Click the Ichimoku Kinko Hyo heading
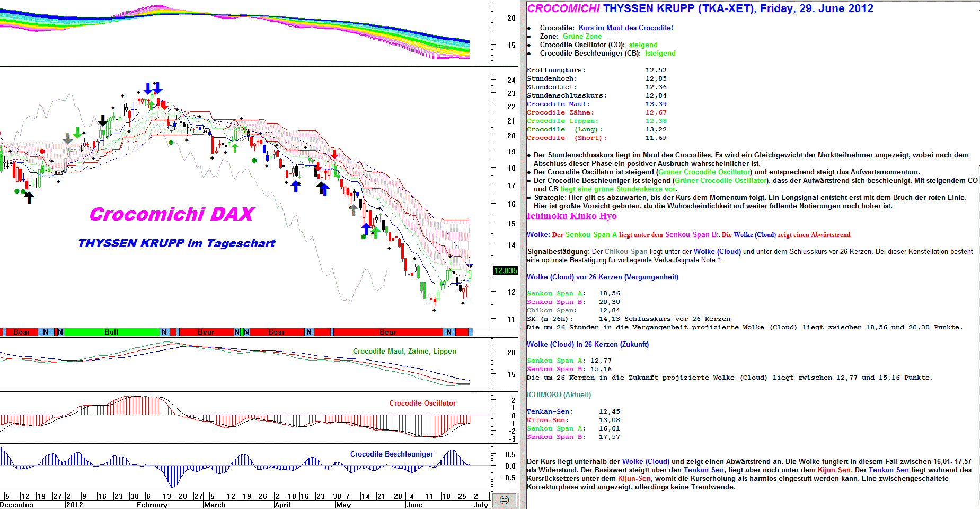The height and width of the screenshot is (509, 980). pos(571,216)
